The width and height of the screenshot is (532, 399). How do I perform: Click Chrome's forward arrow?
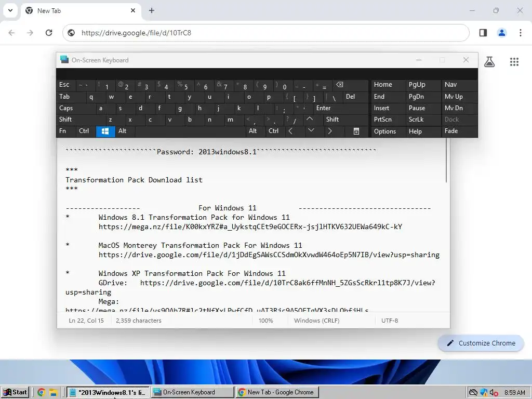point(30,33)
